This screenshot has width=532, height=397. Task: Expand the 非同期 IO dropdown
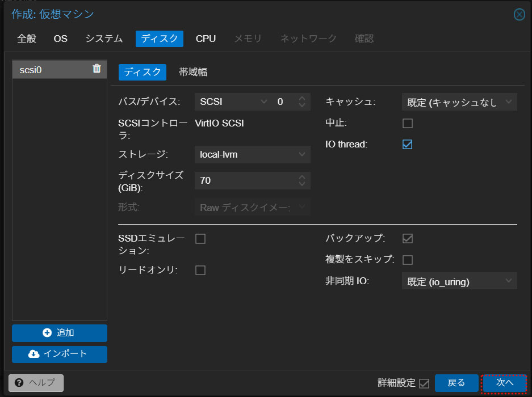[459, 281]
